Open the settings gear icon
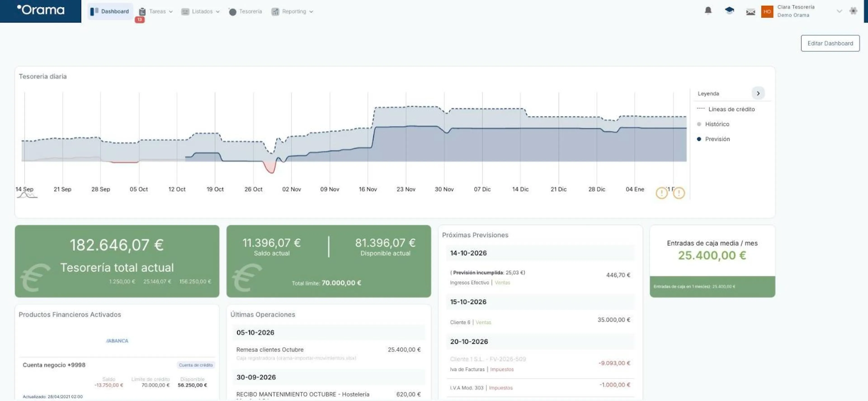 (853, 11)
